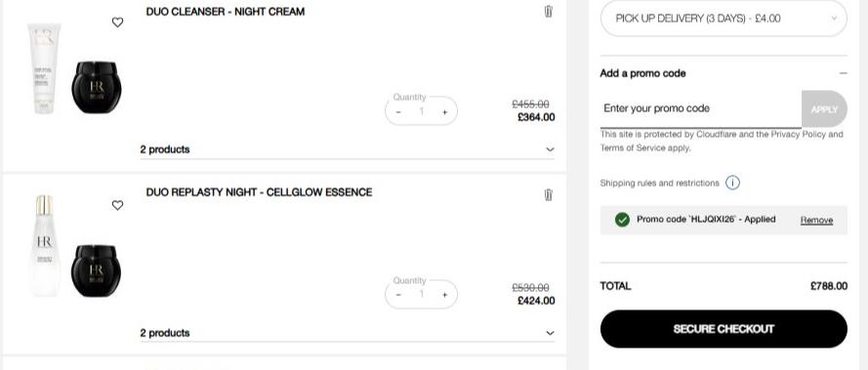868x370 pixels.
Task: Decrease quantity of Duo Cleanser - Night Cream
Action: (x=398, y=112)
